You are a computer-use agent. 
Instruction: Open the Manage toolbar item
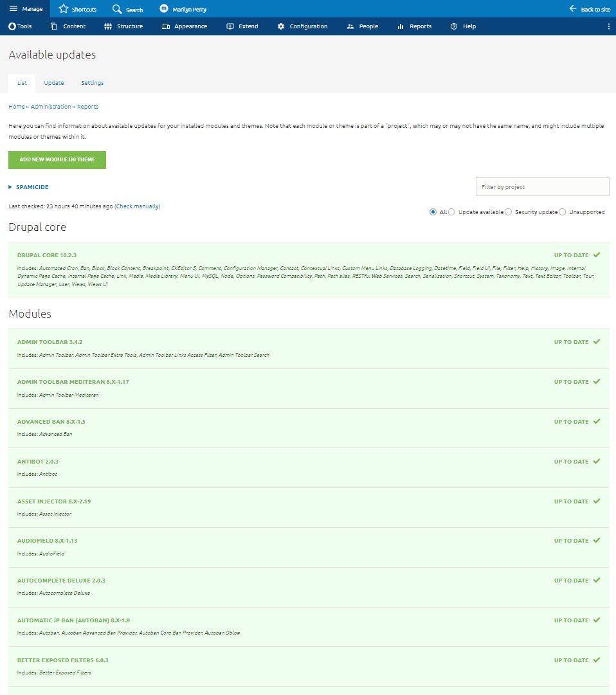tap(26, 9)
